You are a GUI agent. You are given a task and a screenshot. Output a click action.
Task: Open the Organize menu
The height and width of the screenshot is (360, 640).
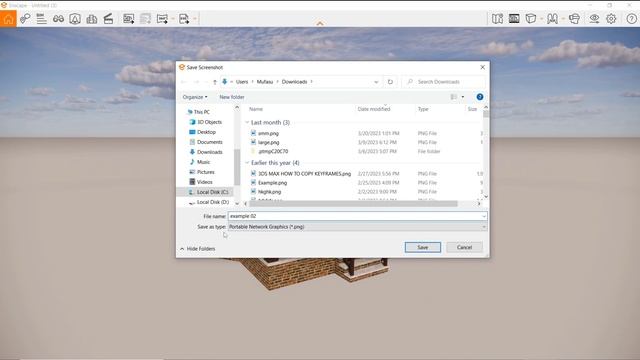coord(195,97)
